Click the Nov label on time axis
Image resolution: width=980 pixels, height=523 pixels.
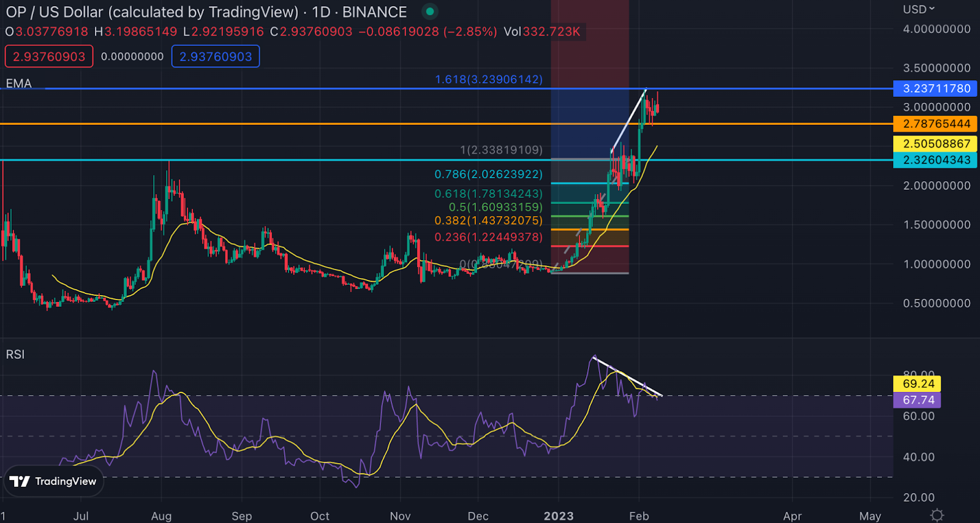coord(400,516)
